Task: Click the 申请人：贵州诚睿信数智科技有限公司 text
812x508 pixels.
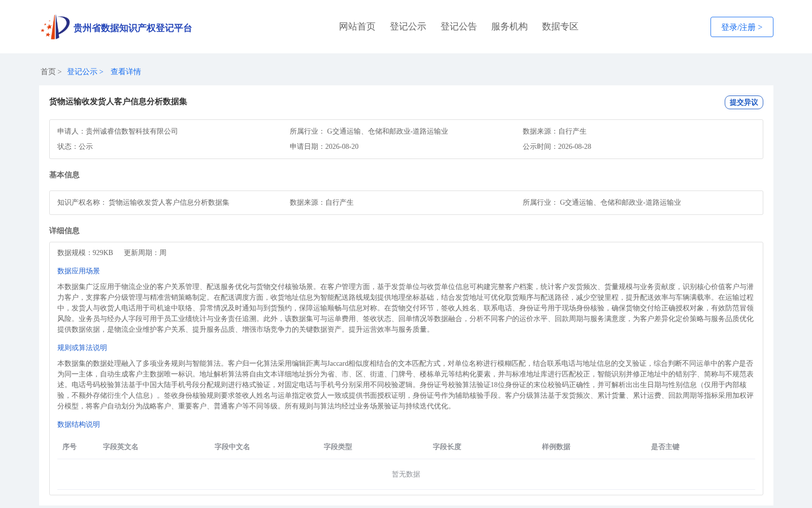Action: pyautogui.click(x=118, y=131)
